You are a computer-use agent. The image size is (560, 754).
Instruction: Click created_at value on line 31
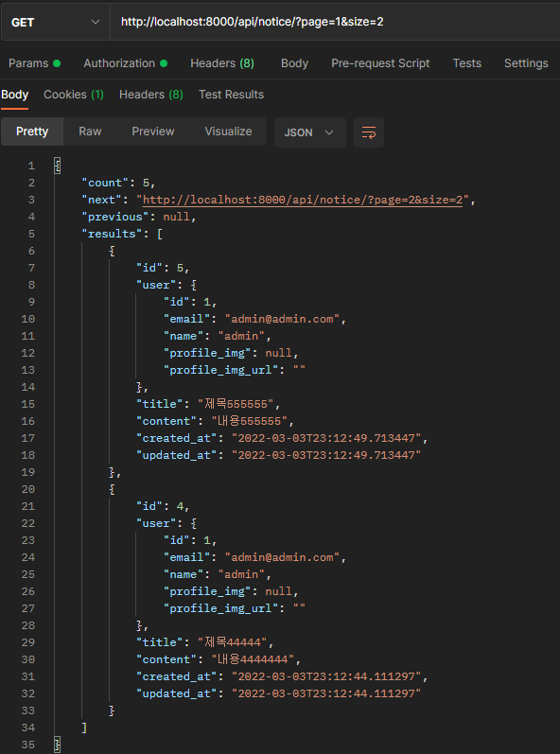coord(326,676)
